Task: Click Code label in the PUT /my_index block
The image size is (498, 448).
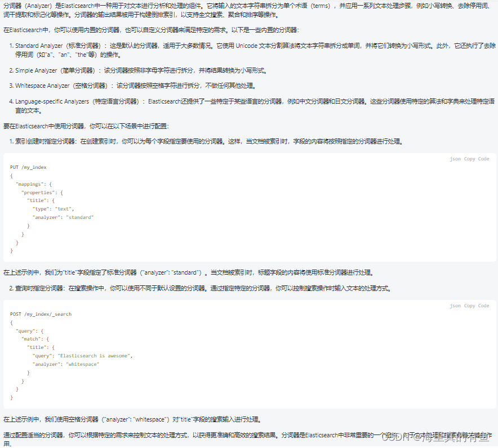Action: pyautogui.click(x=483, y=159)
